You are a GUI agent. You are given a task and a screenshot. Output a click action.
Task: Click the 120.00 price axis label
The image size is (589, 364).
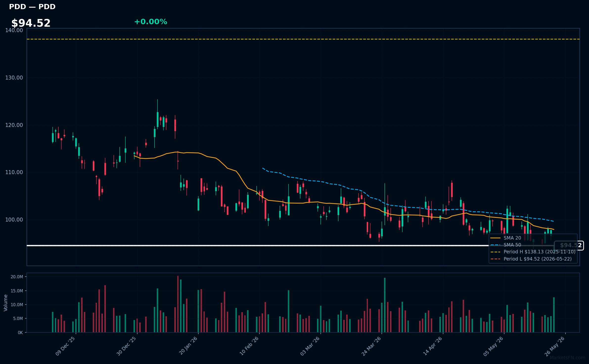click(14, 125)
